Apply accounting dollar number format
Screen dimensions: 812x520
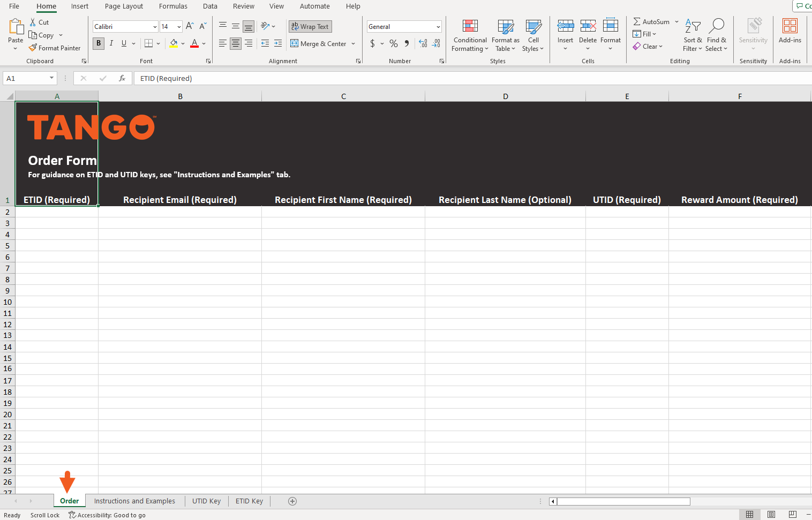372,43
